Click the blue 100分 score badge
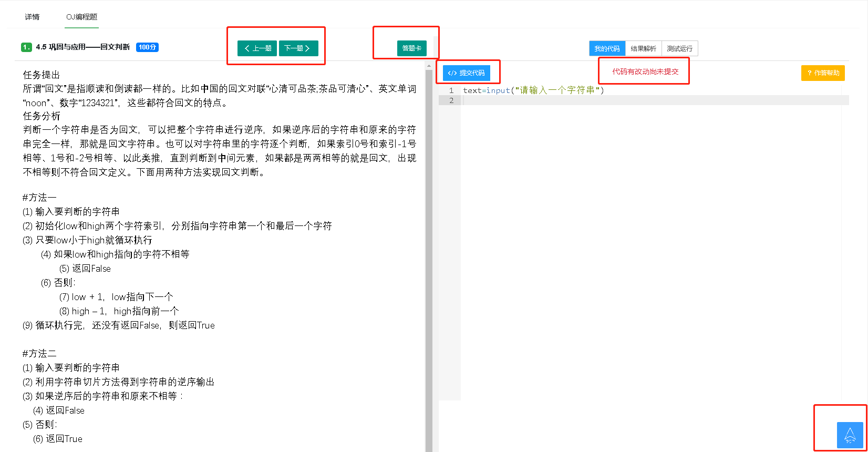This screenshot has height=452, width=868. [x=147, y=47]
